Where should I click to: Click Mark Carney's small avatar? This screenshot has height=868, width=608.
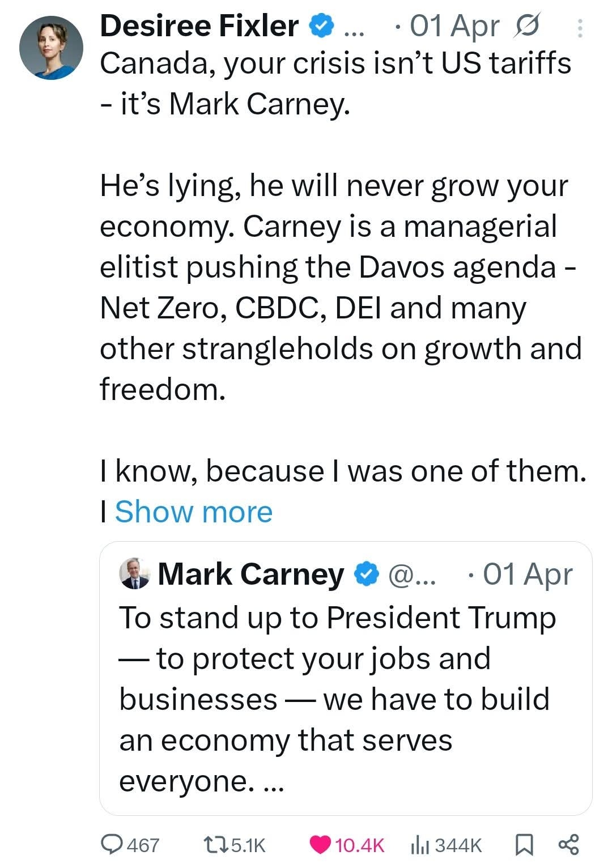click(135, 574)
